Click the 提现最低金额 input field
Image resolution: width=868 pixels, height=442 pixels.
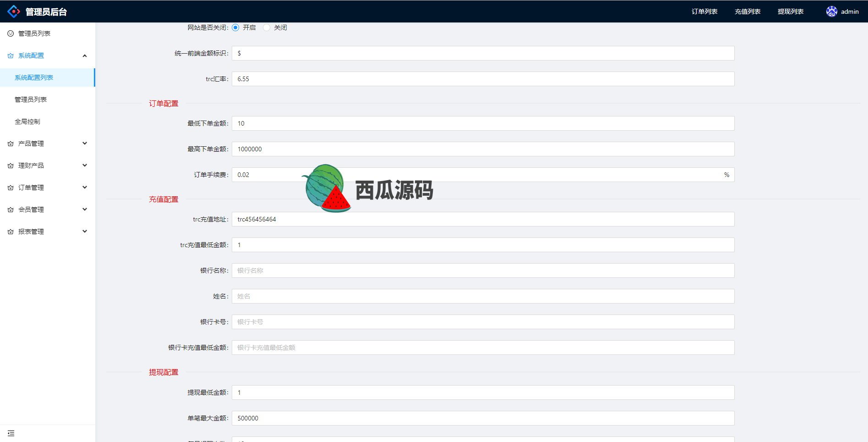coord(483,392)
